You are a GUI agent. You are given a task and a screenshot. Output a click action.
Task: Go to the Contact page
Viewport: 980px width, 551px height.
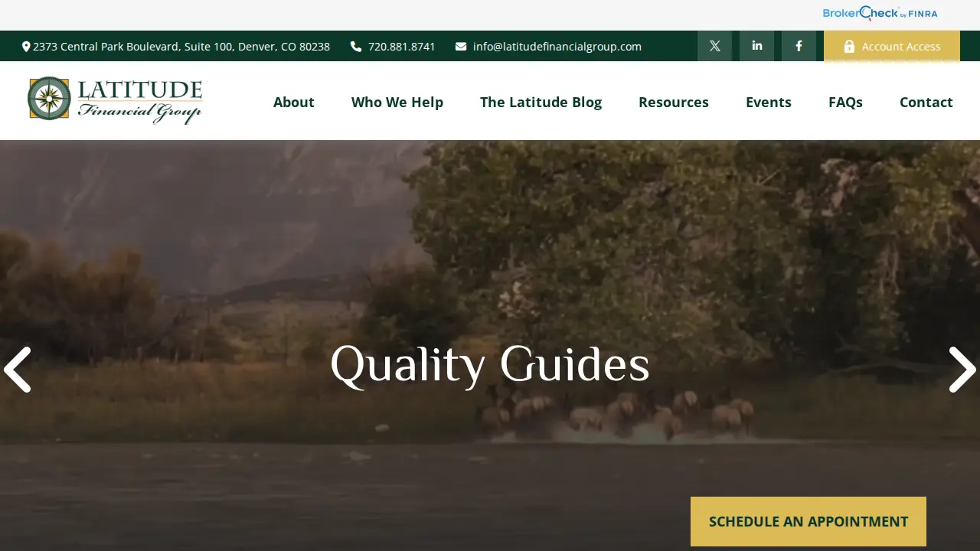926,102
